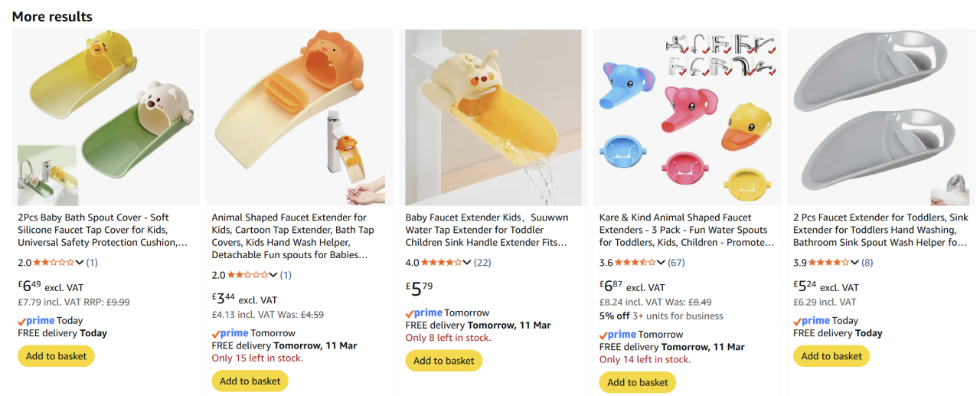This screenshot has width=980, height=396.
Task: Click the star rating icons for Animal Shaped Faucet Extender
Action: pyautogui.click(x=247, y=275)
